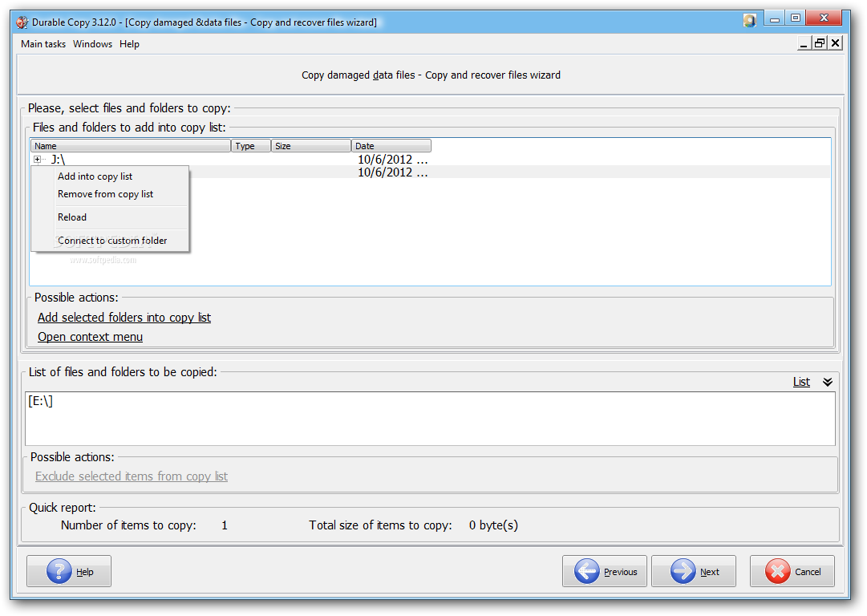Sort by the Date column header
Viewport: 867px width, 616px height.
click(x=391, y=146)
